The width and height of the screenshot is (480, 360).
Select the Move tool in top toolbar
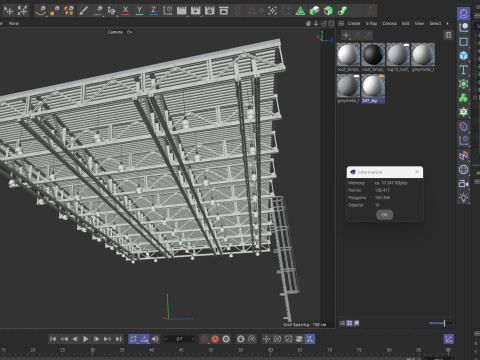8,11
